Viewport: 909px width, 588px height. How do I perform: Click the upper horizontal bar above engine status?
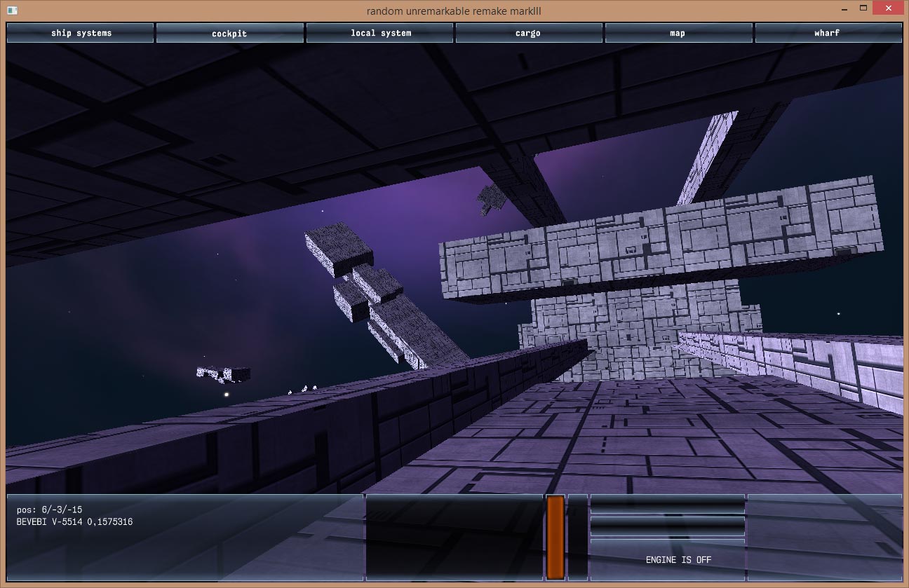pyautogui.click(x=667, y=504)
